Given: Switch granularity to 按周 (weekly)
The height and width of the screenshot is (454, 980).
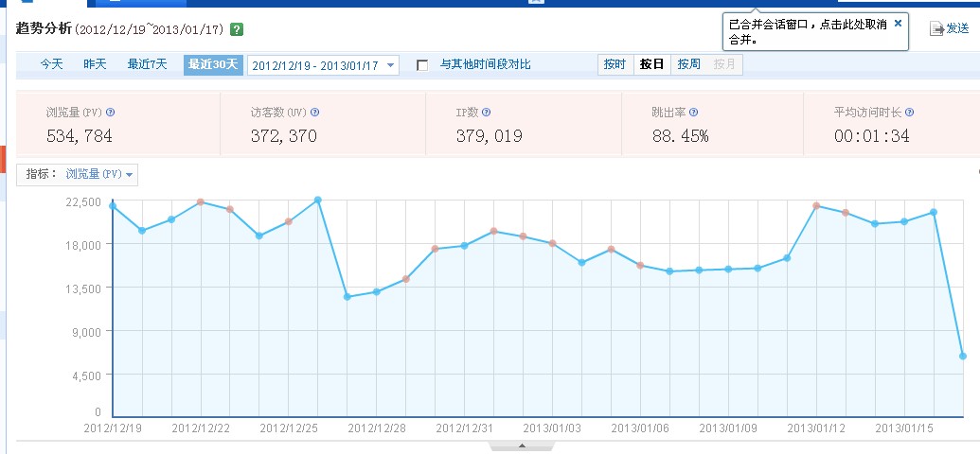Looking at the screenshot, I should [687, 64].
